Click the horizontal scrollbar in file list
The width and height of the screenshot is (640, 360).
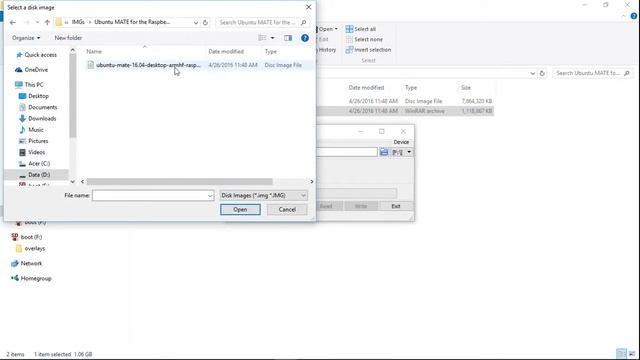click(x=180, y=182)
